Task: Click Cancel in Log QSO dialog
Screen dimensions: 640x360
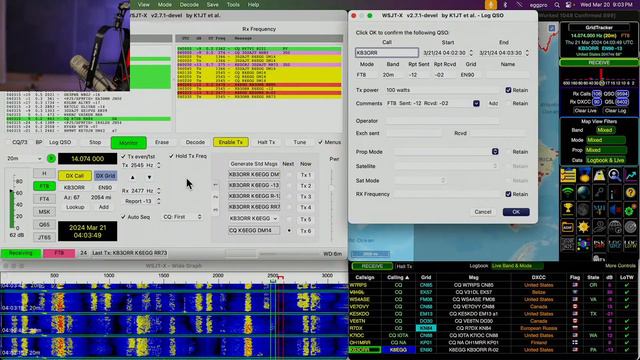Action: (483, 212)
